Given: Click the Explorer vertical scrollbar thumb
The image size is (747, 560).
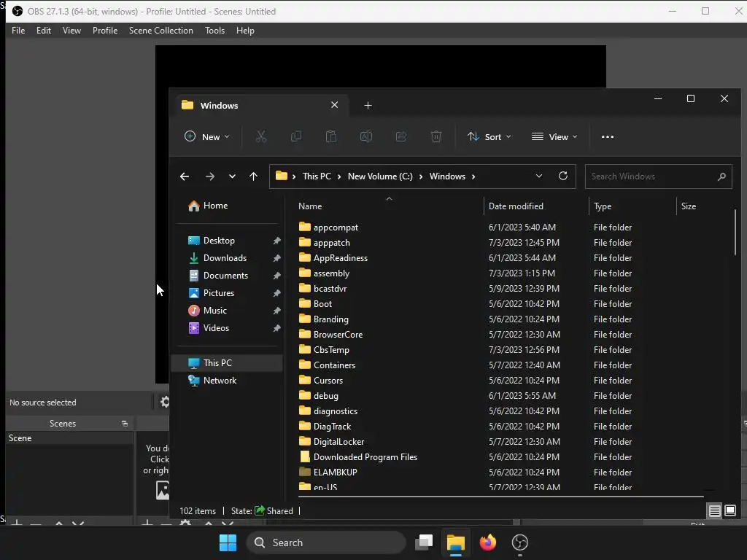Looking at the screenshot, I should 735,232.
